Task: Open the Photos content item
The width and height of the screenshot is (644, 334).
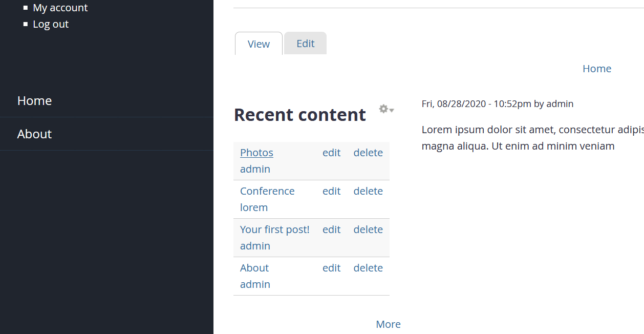Action: point(256,152)
